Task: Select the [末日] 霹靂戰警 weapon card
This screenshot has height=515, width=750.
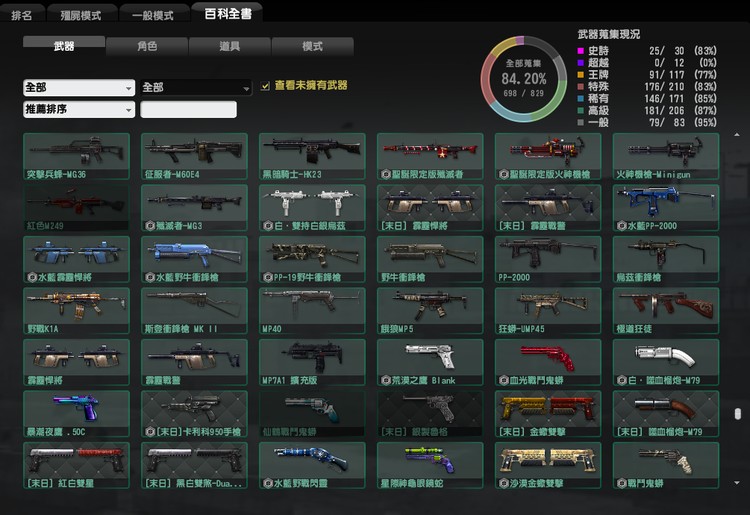Action: (548, 208)
